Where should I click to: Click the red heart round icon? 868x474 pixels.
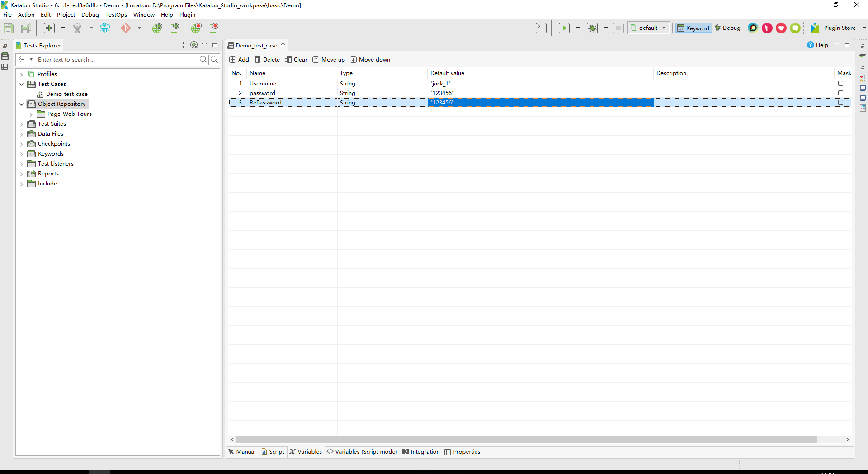click(x=781, y=28)
